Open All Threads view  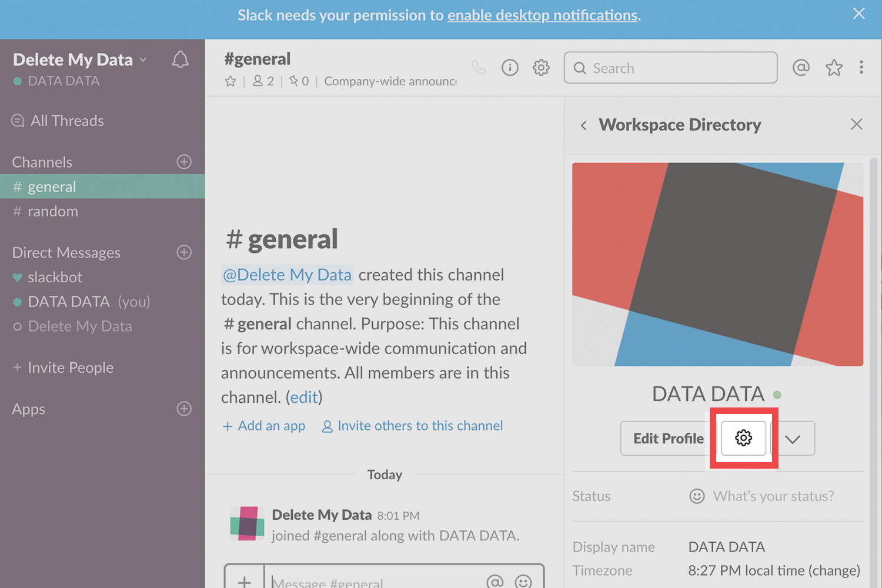click(66, 121)
